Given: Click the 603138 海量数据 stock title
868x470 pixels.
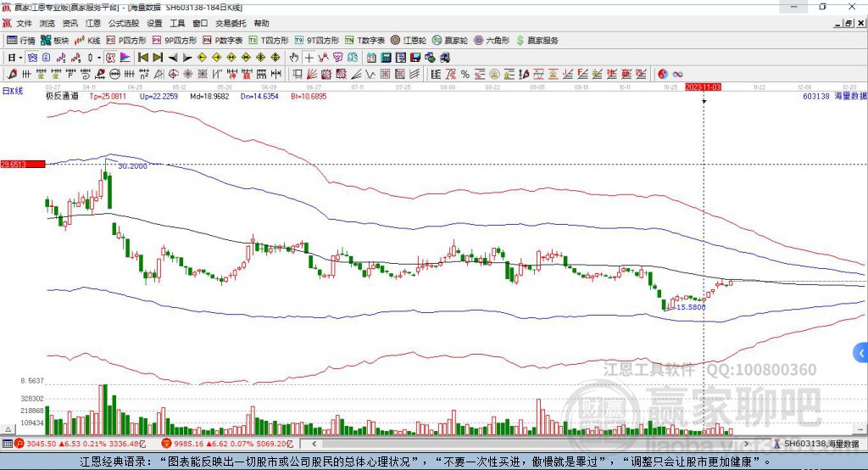Looking at the screenshot, I should click(835, 96).
